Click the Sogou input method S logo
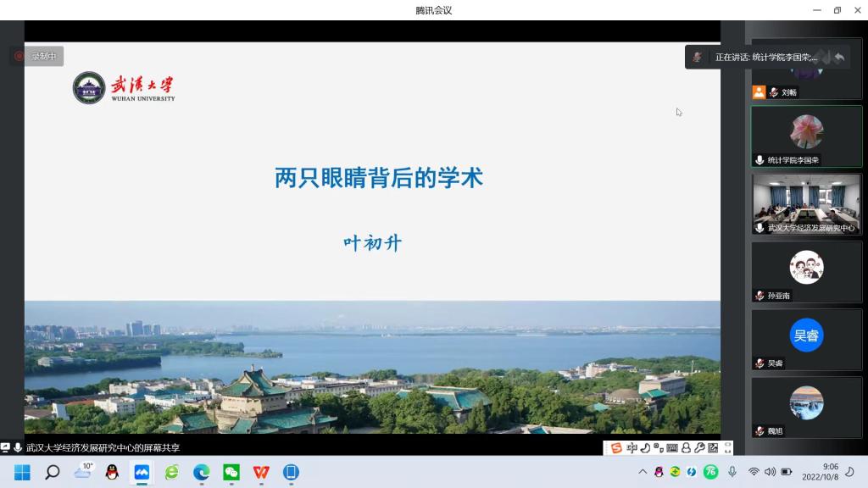Viewport: 868px width, 488px height. (616, 448)
